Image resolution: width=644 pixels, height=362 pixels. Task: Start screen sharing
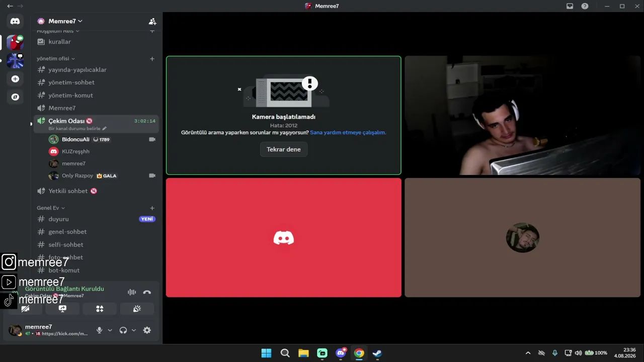click(x=62, y=309)
